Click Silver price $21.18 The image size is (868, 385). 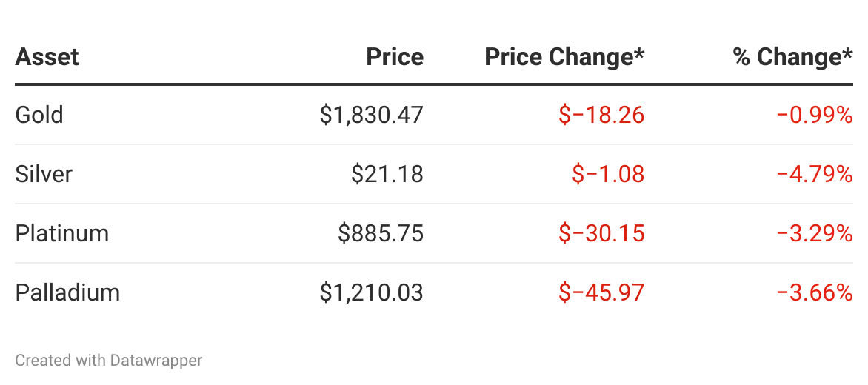click(387, 174)
